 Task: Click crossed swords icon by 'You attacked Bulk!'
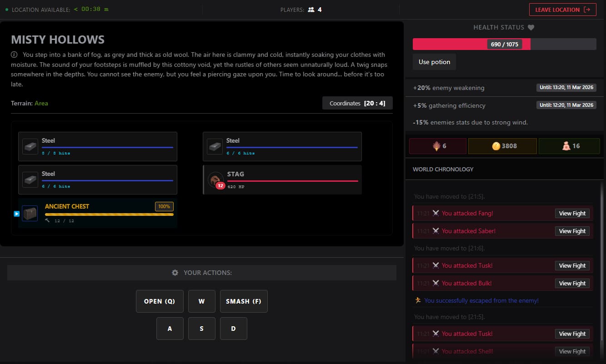click(436, 283)
